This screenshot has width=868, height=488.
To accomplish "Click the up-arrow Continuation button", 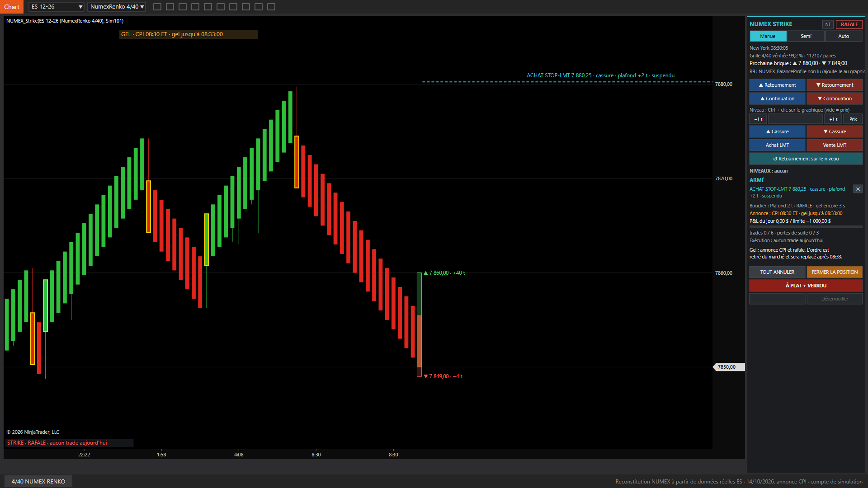I will (x=777, y=99).
